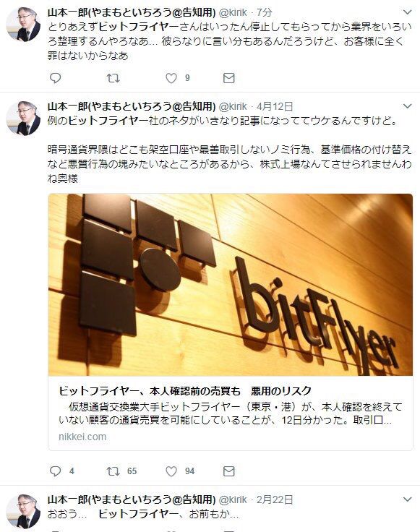Like the tweet with 94 likes
The height and width of the screenshot is (532, 420).
[x=171, y=471]
